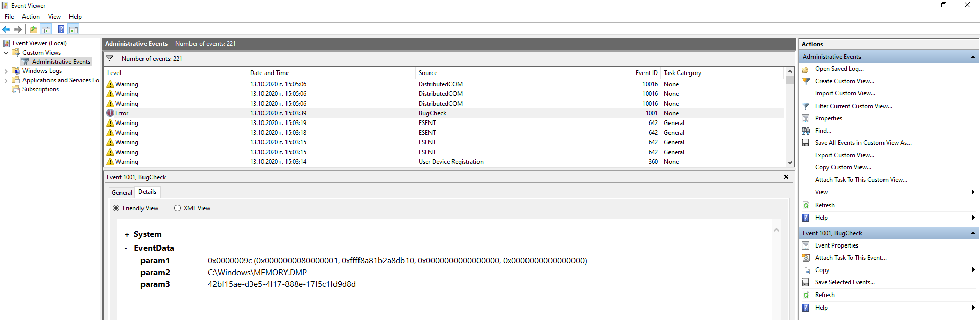
Task: Click Help icon under Event 1001 actions
Action: (x=806, y=308)
